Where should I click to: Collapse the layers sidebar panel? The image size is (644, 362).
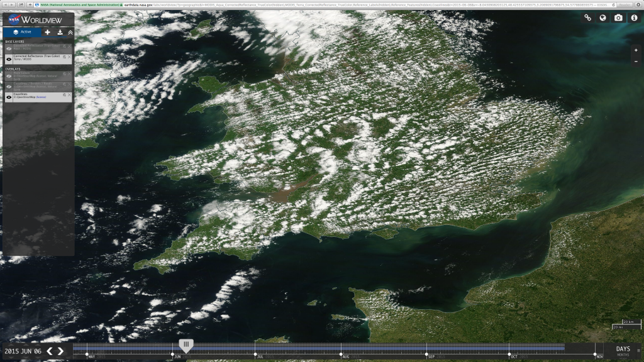(70, 32)
